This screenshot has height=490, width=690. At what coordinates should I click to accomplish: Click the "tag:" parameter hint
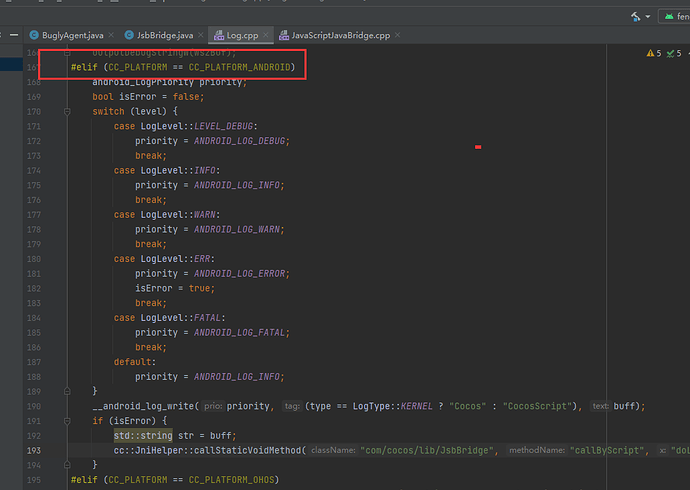[x=292, y=406]
